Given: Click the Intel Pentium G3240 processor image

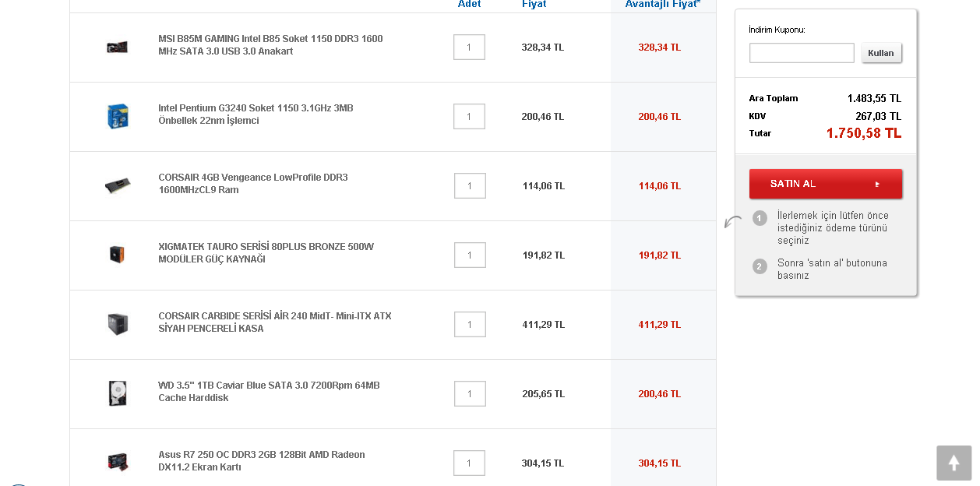Looking at the screenshot, I should (118, 116).
